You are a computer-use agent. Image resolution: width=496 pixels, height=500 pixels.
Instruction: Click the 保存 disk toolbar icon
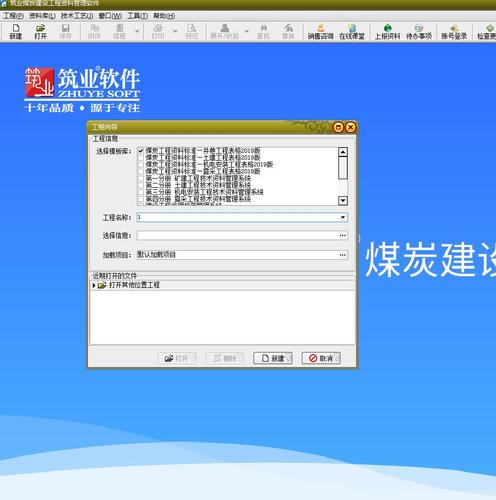coord(65,32)
